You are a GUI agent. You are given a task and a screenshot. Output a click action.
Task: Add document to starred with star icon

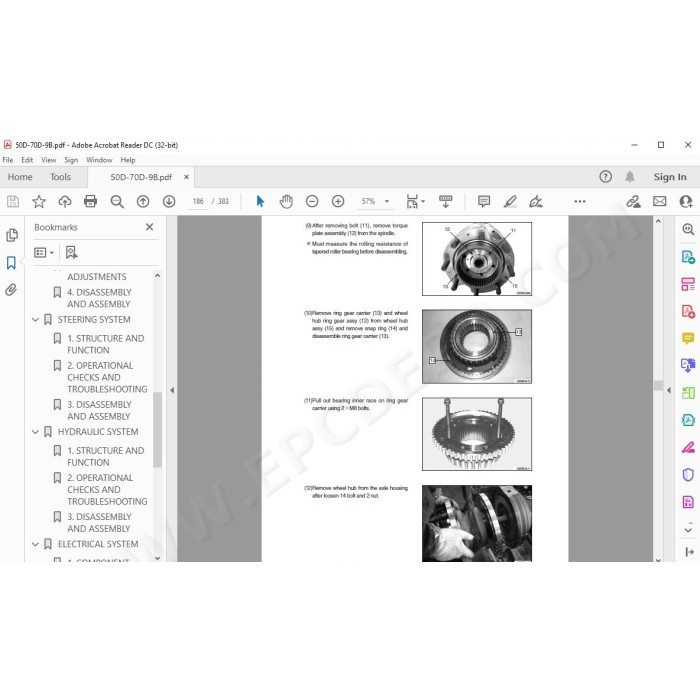(39, 201)
